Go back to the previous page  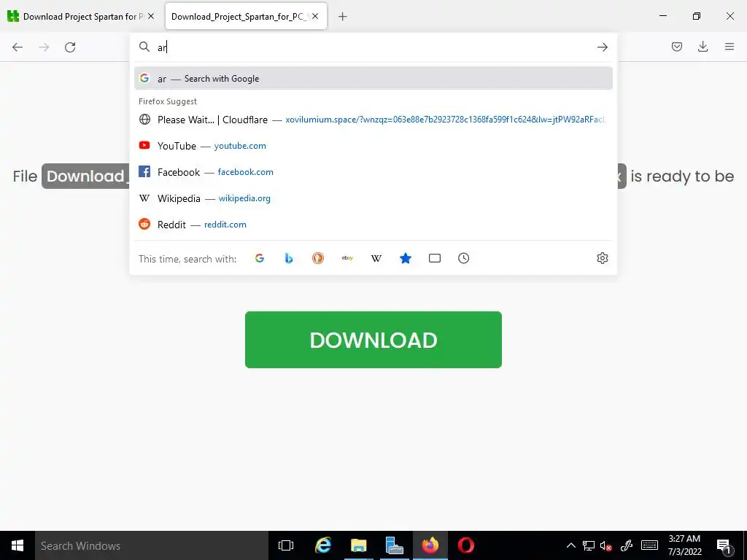coord(18,47)
